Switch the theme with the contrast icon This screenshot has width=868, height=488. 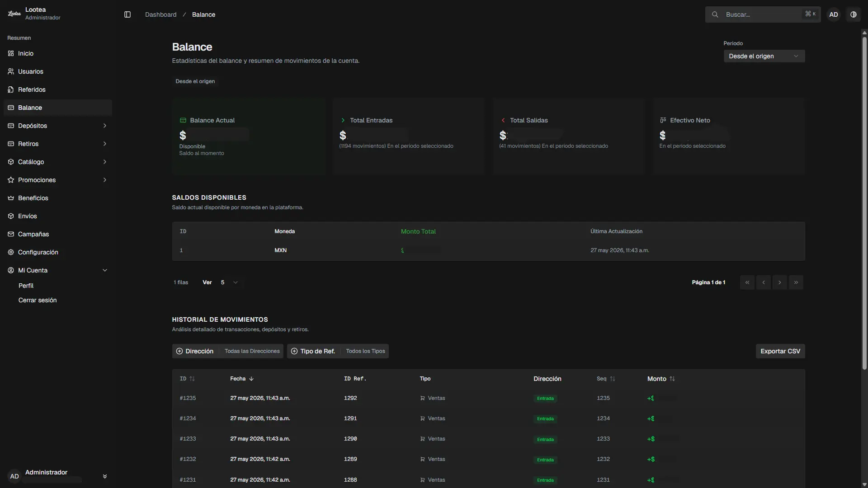point(854,14)
